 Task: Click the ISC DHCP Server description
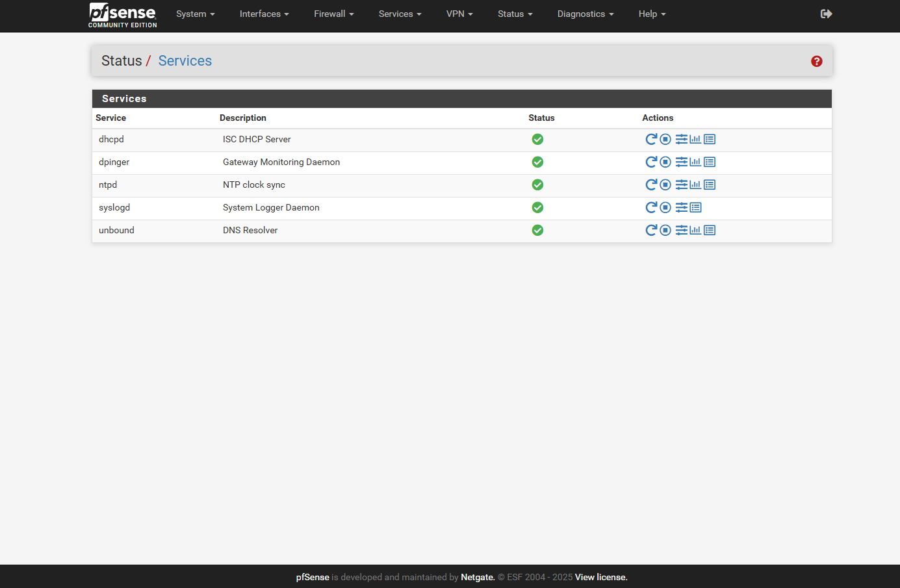coord(257,139)
